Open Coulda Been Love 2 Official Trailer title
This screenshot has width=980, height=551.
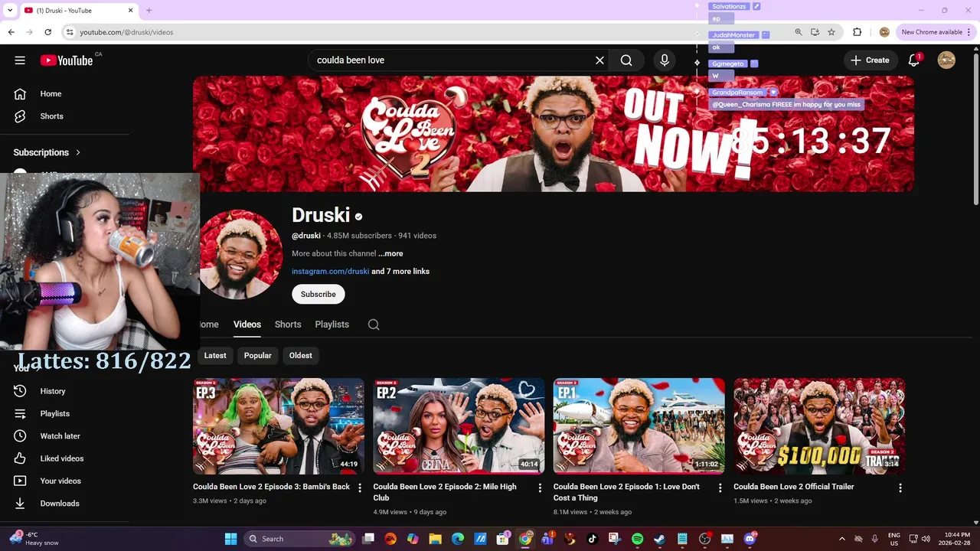click(793, 487)
